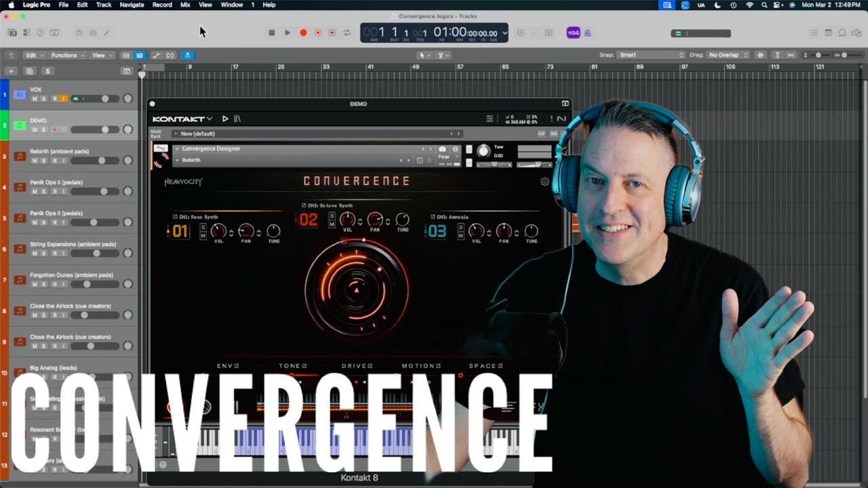Open the Snap Smart dropdown
The width and height of the screenshot is (868, 488).
[652, 55]
